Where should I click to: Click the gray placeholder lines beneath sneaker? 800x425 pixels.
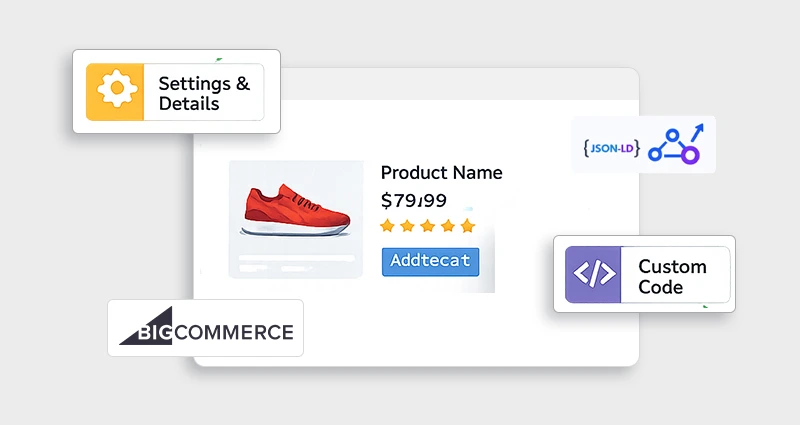(295, 267)
